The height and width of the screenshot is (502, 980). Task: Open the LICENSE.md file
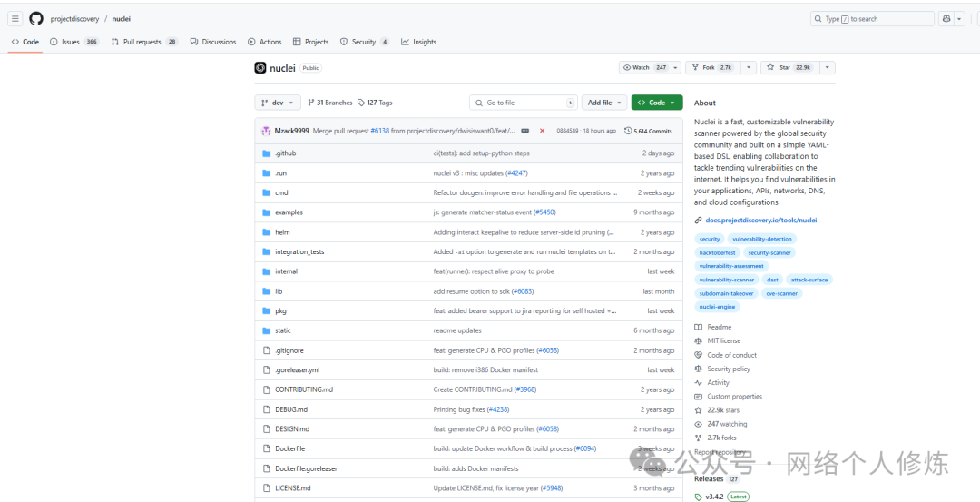pos(292,488)
